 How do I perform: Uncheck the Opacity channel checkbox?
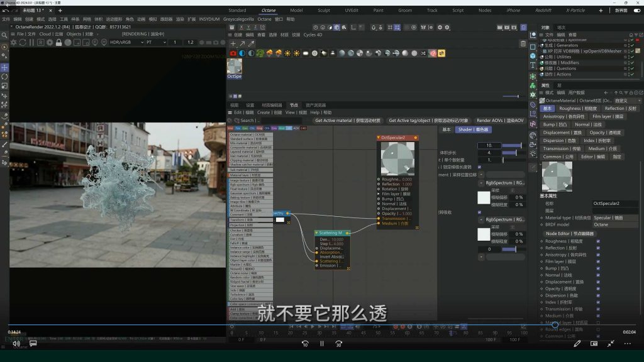tap(597, 289)
